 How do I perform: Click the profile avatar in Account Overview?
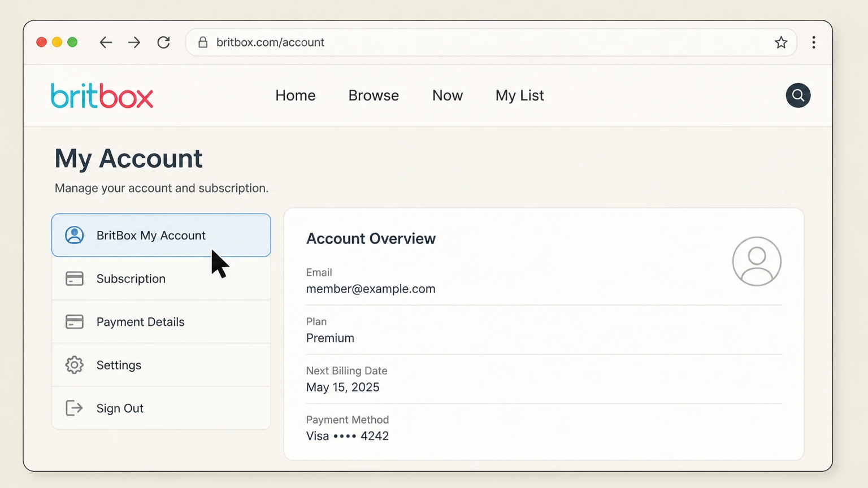pos(757,262)
